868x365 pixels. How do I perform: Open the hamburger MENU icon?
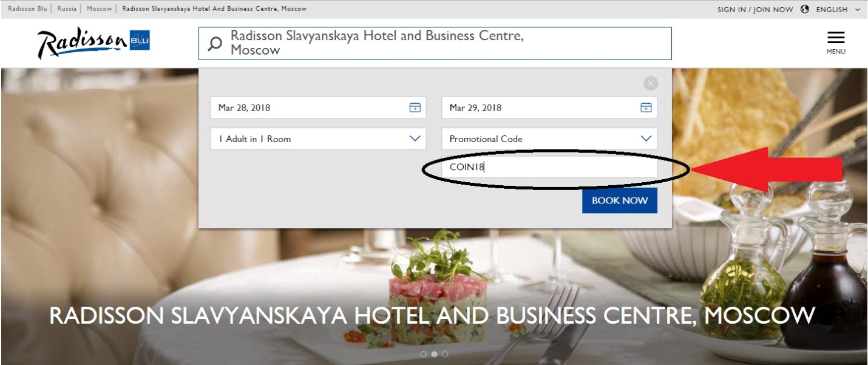coord(836,43)
